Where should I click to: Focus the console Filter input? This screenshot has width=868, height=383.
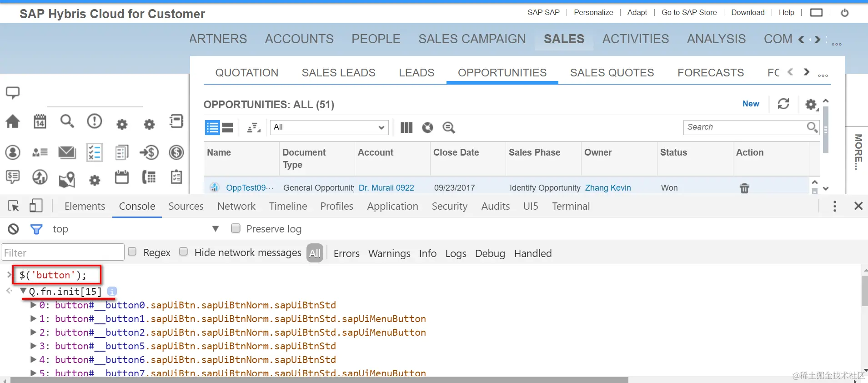[x=63, y=252]
